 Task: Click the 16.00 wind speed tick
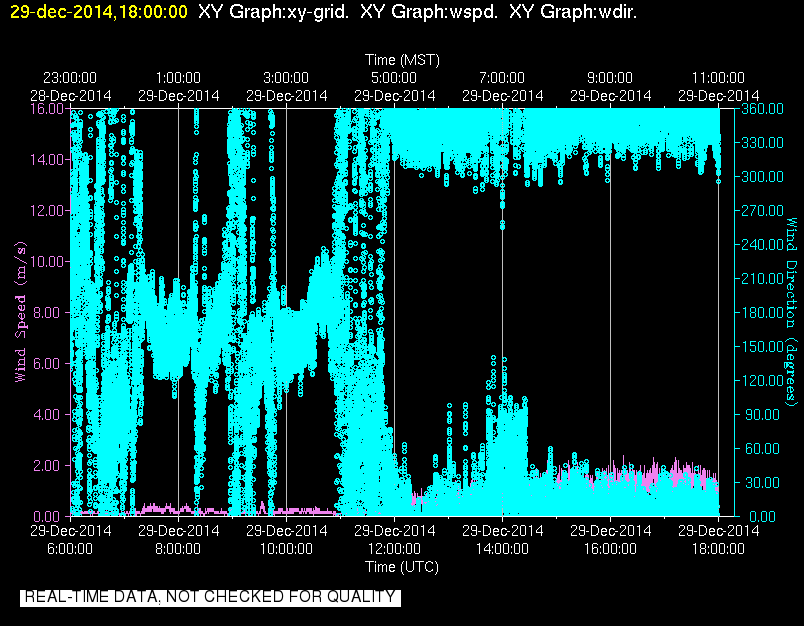(47, 109)
